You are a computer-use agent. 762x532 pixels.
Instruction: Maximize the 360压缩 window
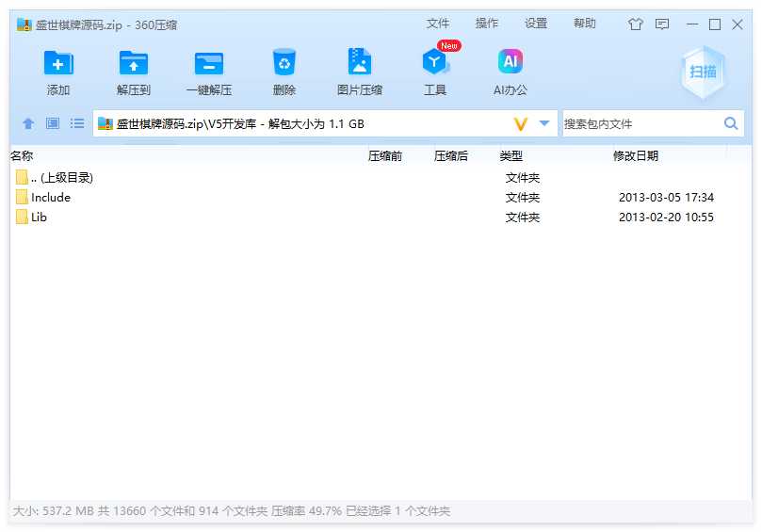[x=715, y=24]
